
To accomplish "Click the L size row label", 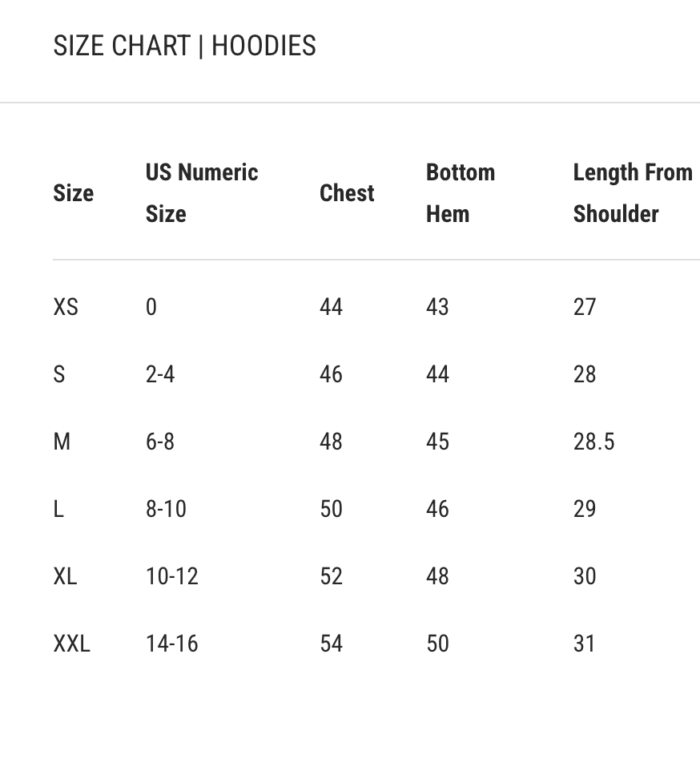I will pyautogui.click(x=58, y=509).
